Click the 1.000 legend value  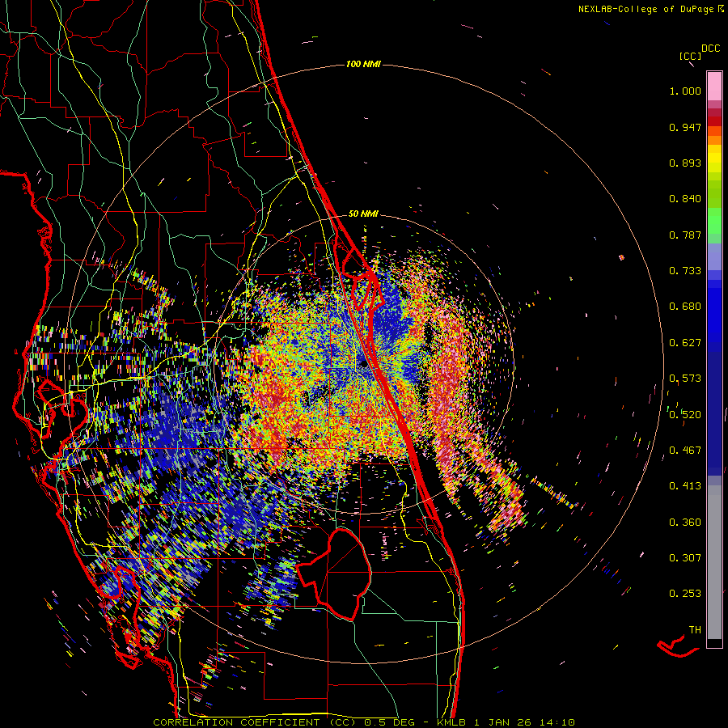click(x=685, y=91)
